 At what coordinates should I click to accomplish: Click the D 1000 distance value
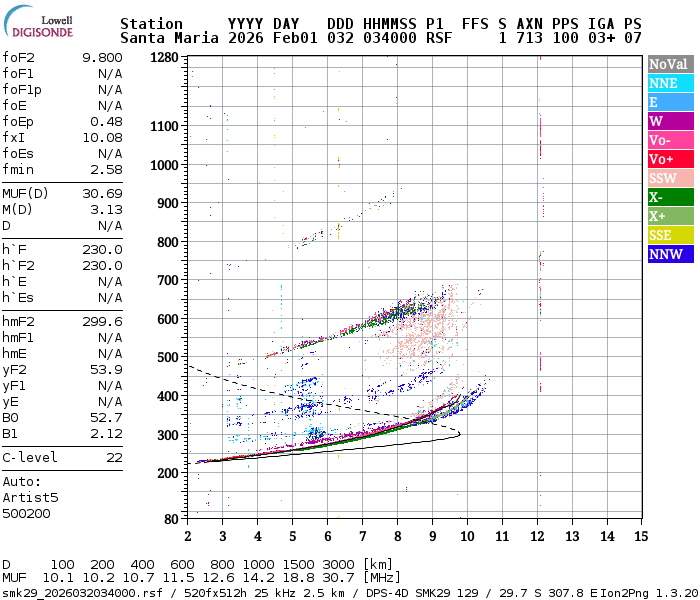click(x=258, y=564)
